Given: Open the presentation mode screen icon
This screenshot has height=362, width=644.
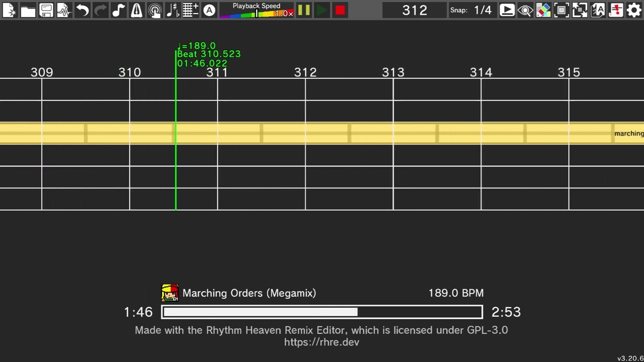Looking at the screenshot, I should tap(507, 10).
